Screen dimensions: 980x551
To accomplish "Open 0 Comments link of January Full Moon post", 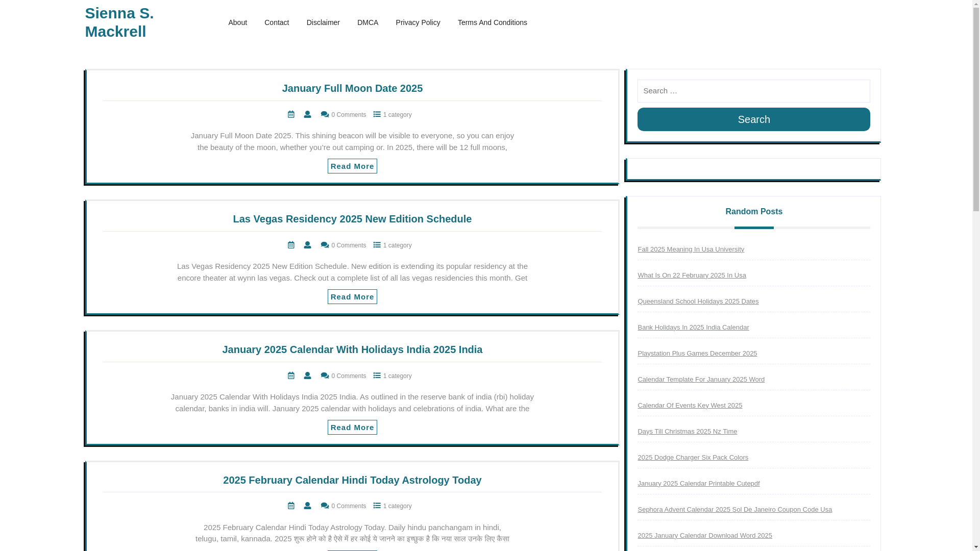I will 349,115.
